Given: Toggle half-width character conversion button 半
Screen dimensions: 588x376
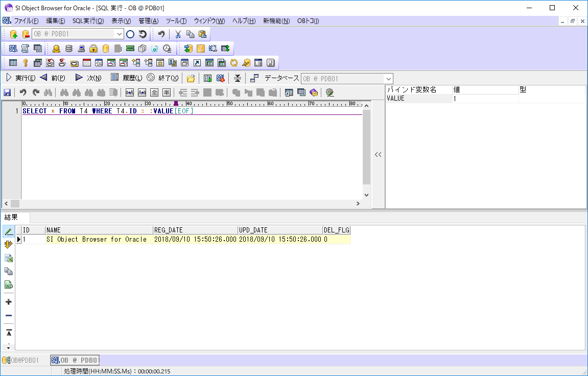Looking at the screenshot, I should 167,92.
